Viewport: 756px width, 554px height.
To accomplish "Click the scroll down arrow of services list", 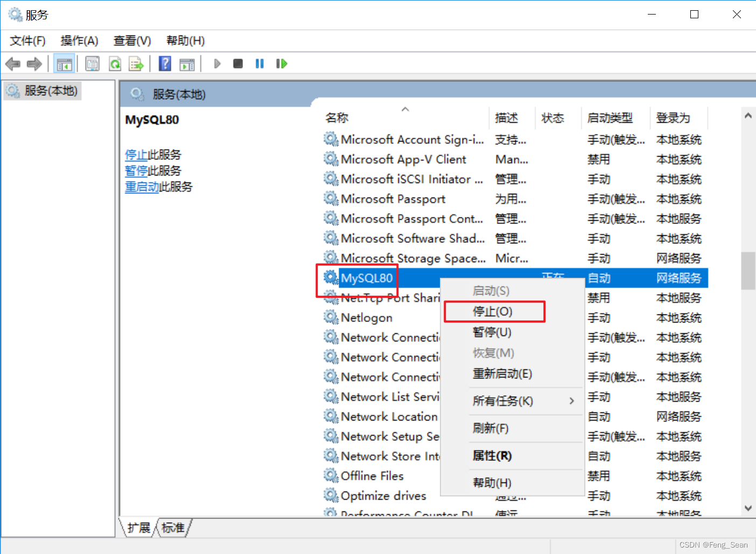I will [748, 508].
